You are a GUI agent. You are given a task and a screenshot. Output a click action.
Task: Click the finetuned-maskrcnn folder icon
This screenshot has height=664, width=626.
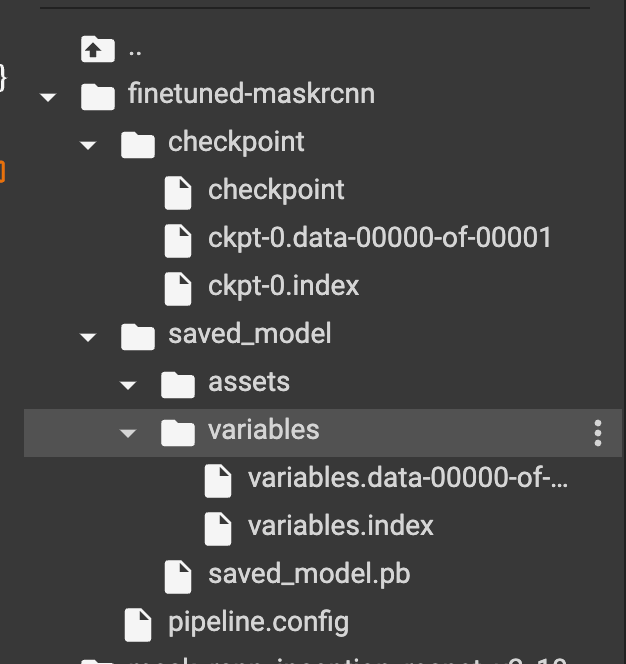click(x=98, y=97)
